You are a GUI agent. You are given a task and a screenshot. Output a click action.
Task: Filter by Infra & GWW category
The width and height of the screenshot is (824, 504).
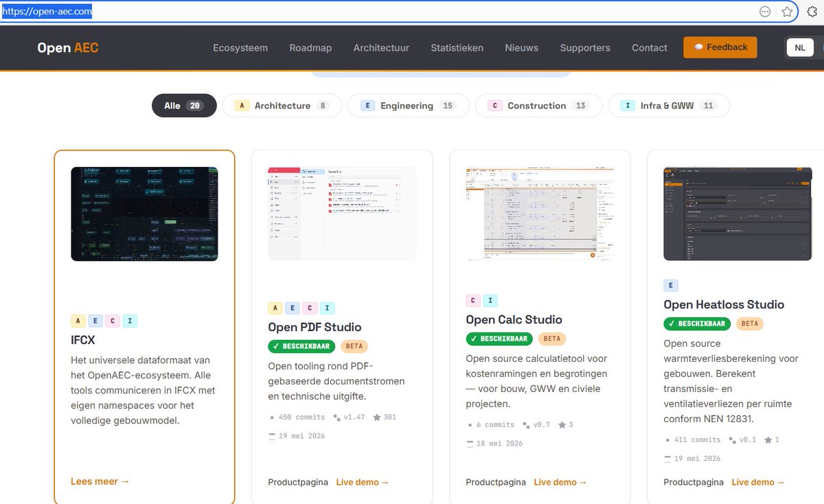click(669, 106)
